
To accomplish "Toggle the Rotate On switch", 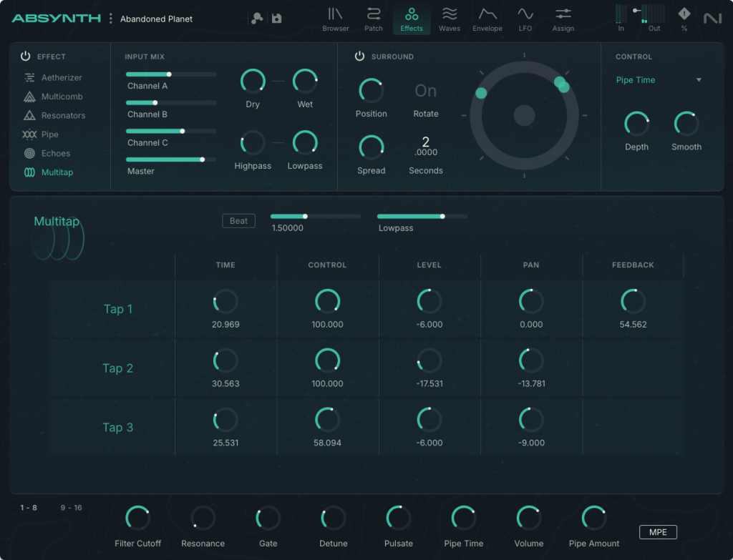I will point(426,92).
